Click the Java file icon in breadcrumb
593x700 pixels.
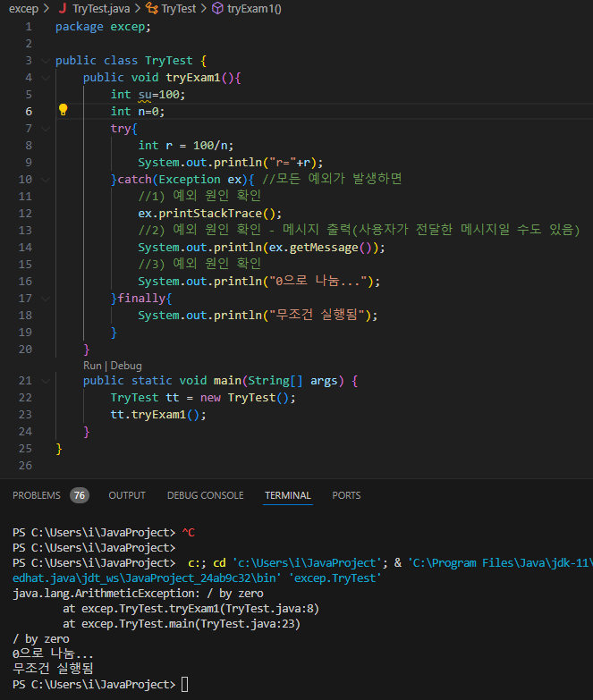63,8
